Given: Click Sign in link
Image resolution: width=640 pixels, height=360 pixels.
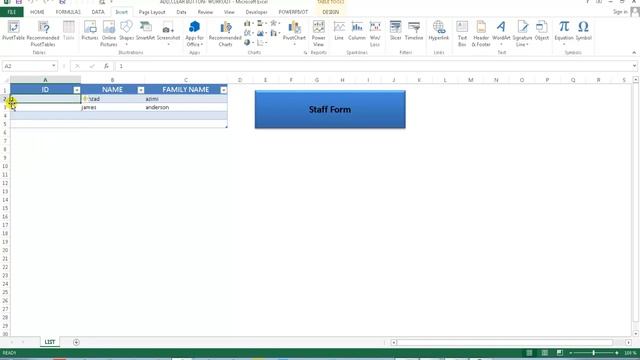Looking at the screenshot, I should 620,12.
